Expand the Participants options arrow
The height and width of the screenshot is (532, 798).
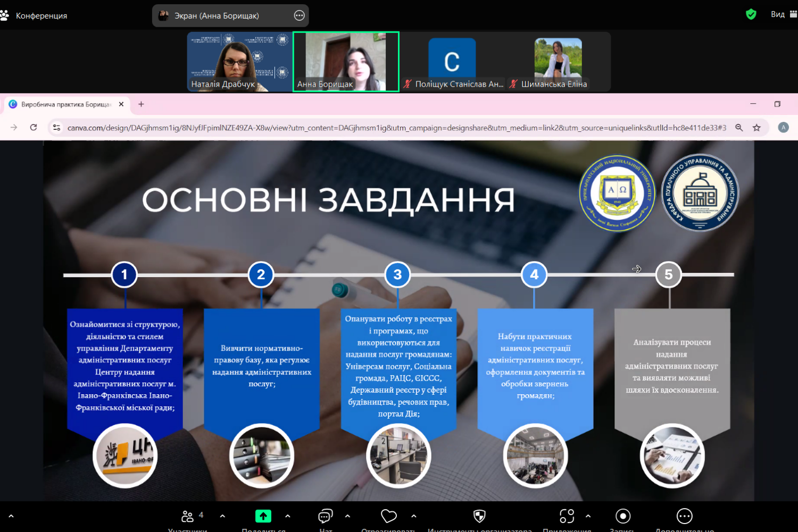[x=222, y=516]
